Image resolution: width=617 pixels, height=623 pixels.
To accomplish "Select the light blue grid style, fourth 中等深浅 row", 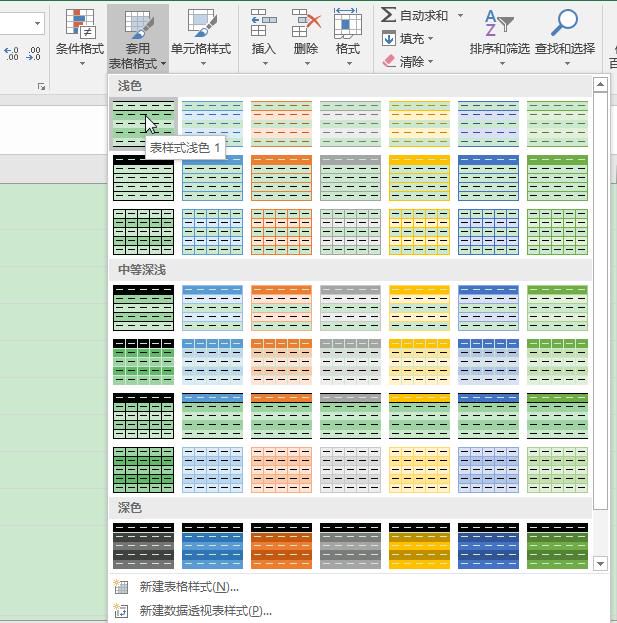I will pyautogui.click(x=213, y=470).
